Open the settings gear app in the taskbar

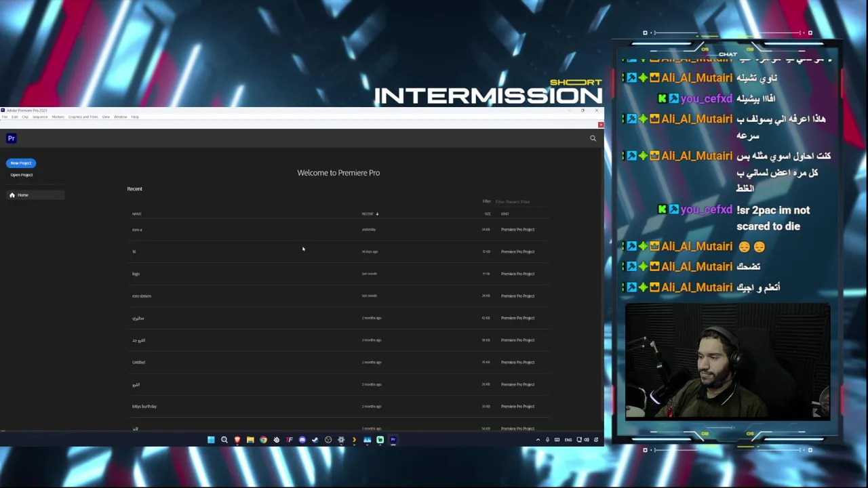(x=341, y=440)
